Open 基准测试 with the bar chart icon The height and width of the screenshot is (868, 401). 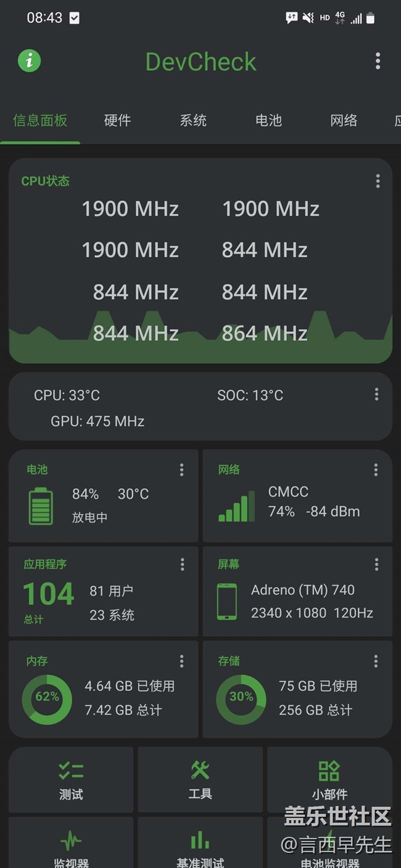(x=200, y=848)
